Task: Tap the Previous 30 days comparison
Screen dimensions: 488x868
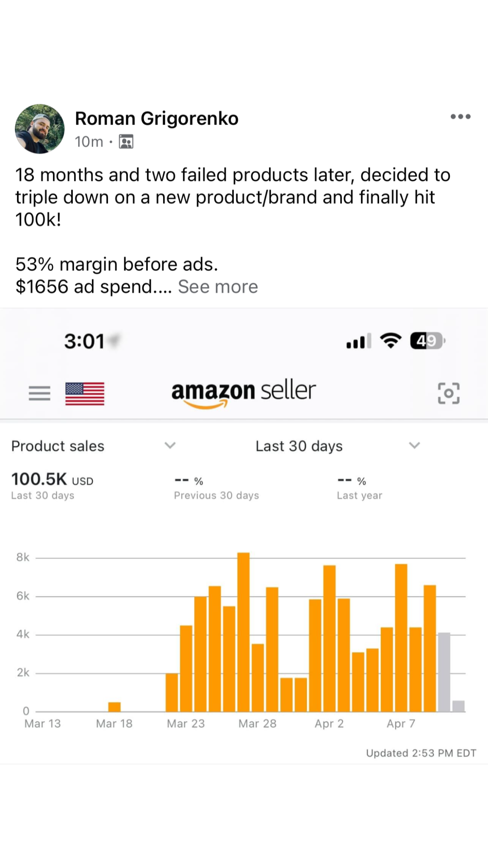Action: (x=216, y=495)
